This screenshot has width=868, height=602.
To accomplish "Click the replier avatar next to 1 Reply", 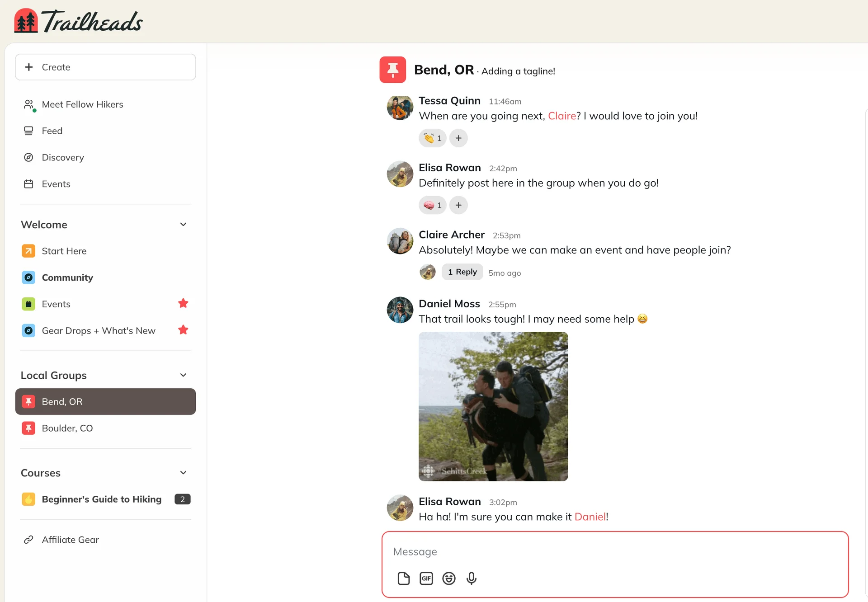I will [427, 272].
